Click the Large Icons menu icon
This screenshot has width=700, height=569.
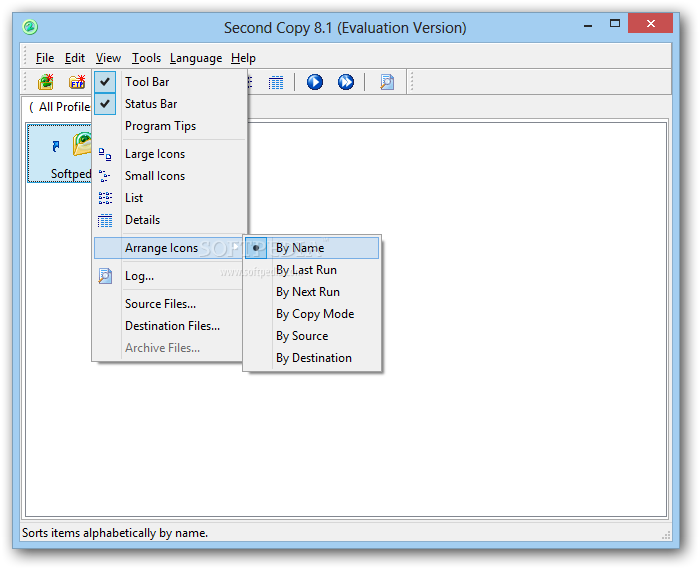[x=105, y=154]
